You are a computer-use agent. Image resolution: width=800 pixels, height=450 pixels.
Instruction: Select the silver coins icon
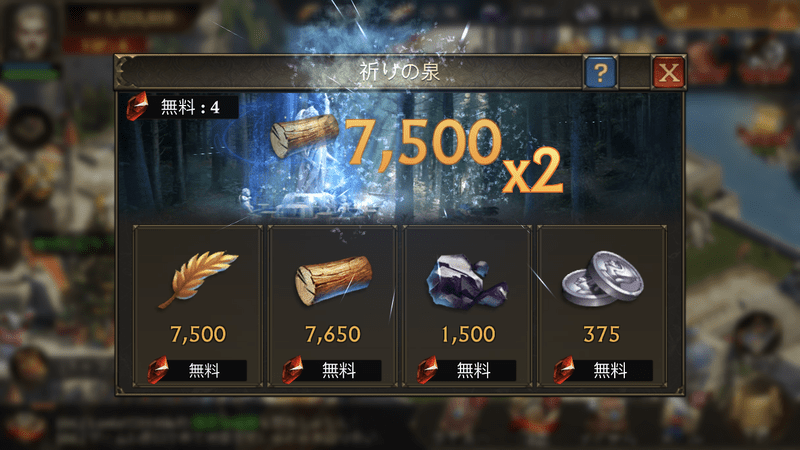pos(603,279)
